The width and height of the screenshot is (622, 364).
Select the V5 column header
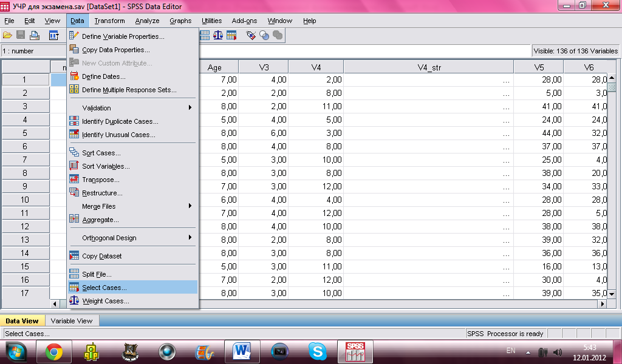coord(539,67)
